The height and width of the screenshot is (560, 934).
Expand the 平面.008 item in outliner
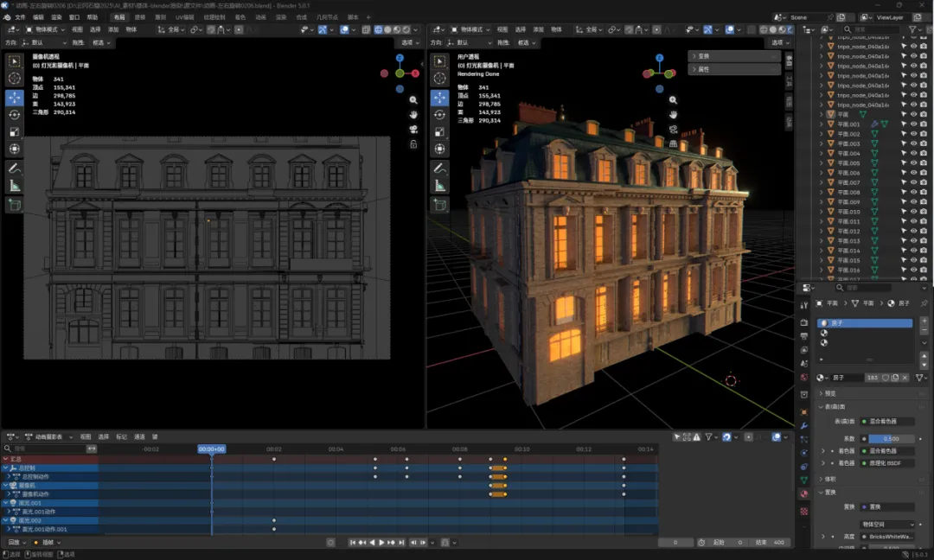click(x=822, y=193)
